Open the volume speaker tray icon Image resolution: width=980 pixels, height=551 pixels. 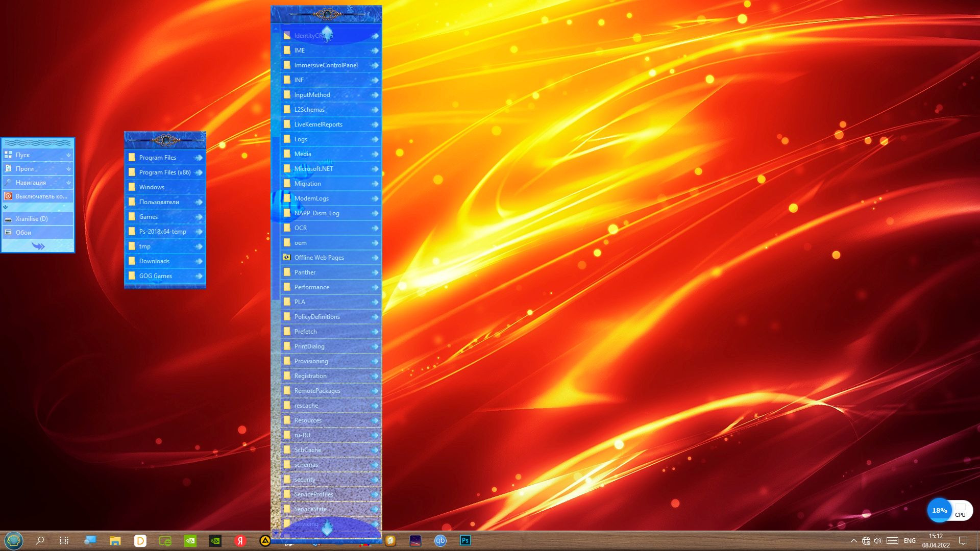(x=878, y=540)
